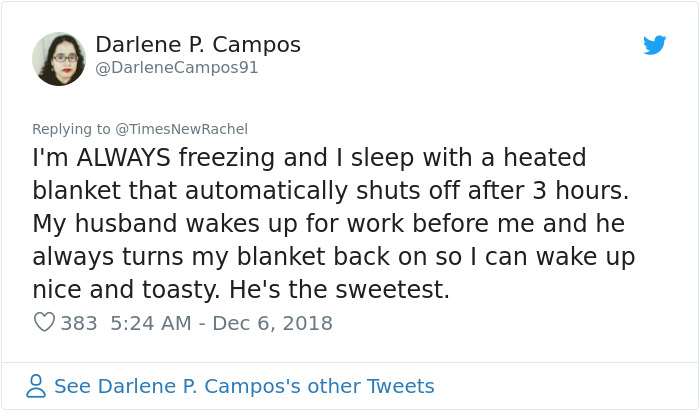
Task: Click the 'Replying to' label
Action: (72, 128)
